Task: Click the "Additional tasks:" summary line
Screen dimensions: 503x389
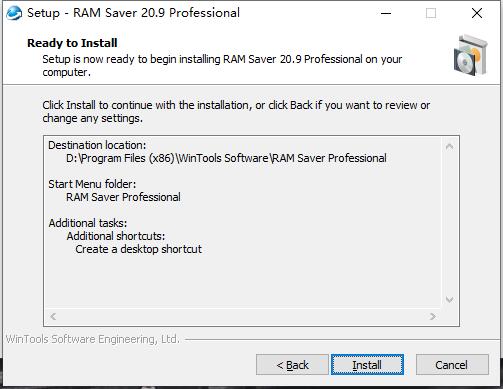Action: point(88,223)
